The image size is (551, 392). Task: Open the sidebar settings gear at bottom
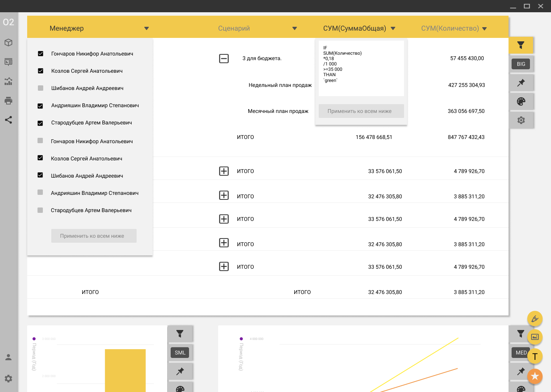[x=8, y=379]
